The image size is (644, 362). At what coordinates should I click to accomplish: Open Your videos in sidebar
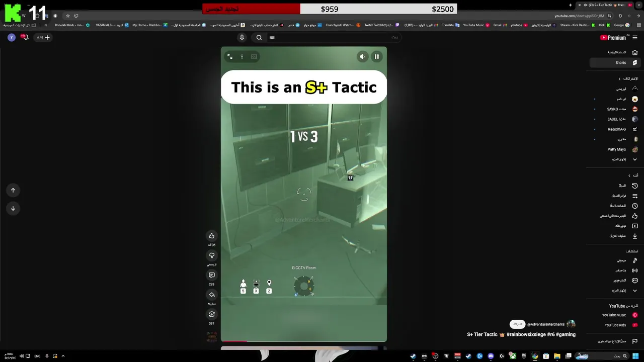point(616,226)
